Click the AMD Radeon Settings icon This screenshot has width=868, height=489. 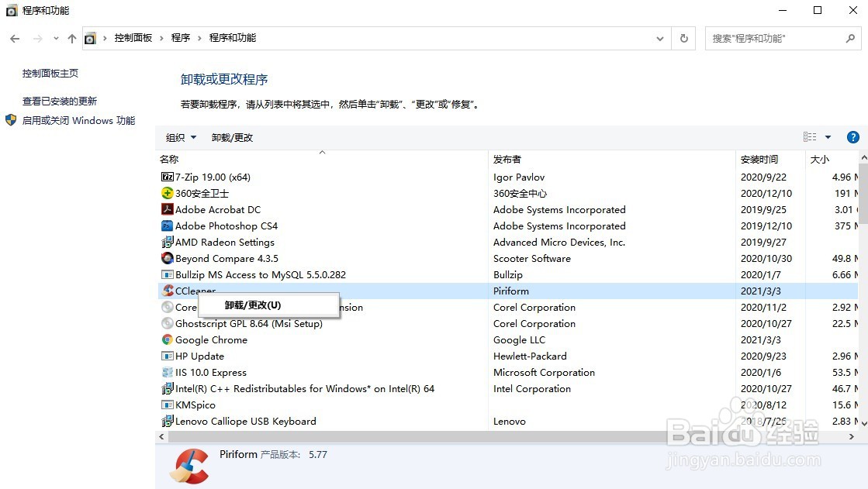168,243
